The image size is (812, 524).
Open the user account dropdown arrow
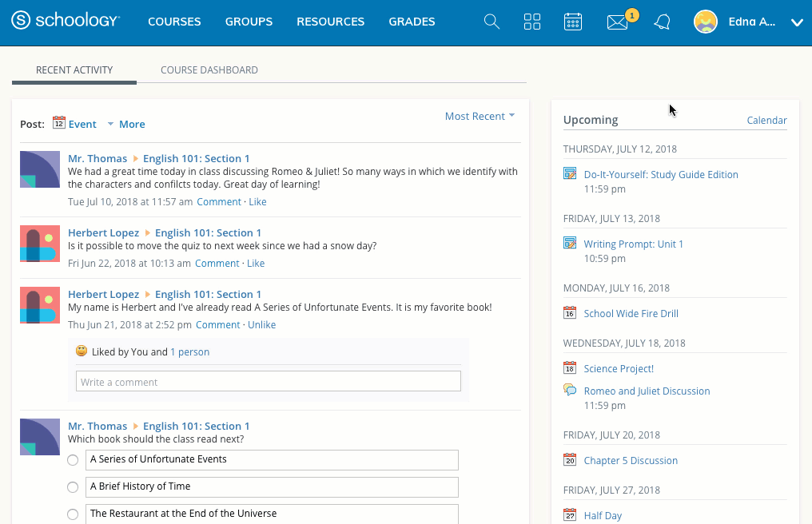[x=796, y=23]
